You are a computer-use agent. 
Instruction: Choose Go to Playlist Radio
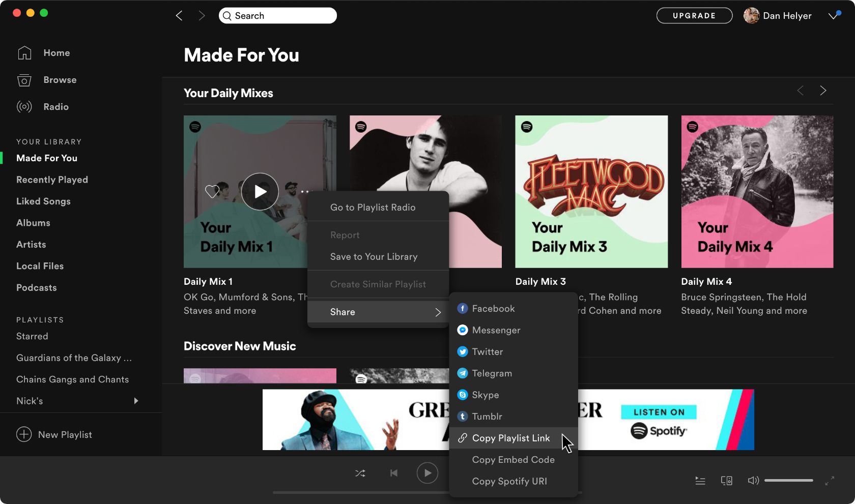point(378,207)
